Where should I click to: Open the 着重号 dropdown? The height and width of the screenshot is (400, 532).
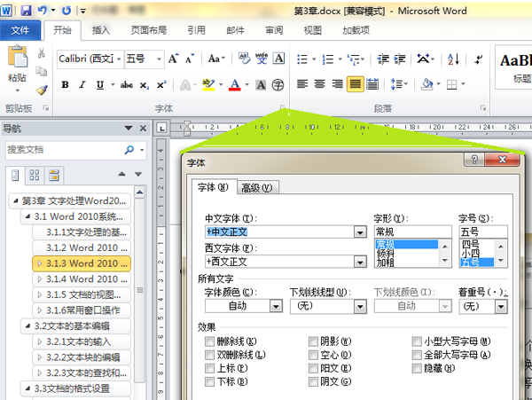pos(500,306)
